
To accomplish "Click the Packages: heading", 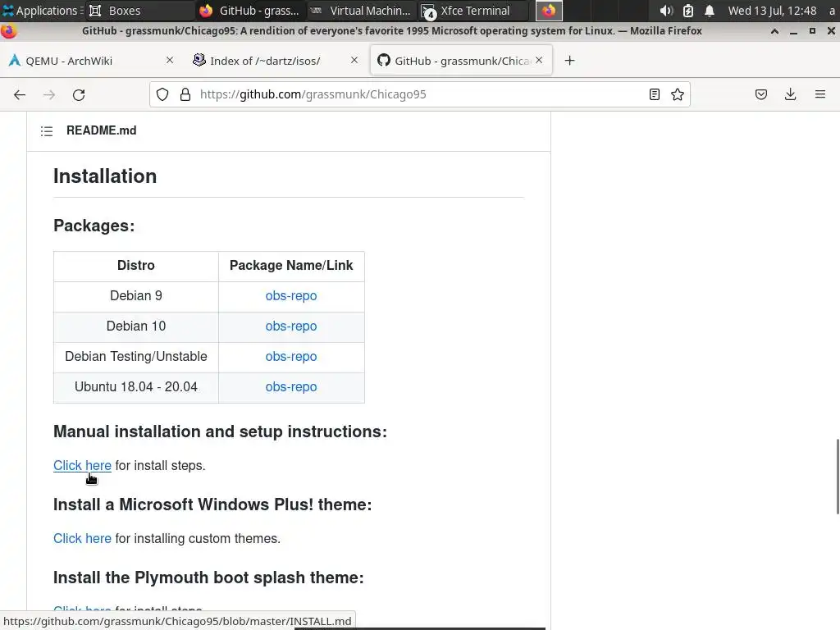I will (x=94, y=226).
